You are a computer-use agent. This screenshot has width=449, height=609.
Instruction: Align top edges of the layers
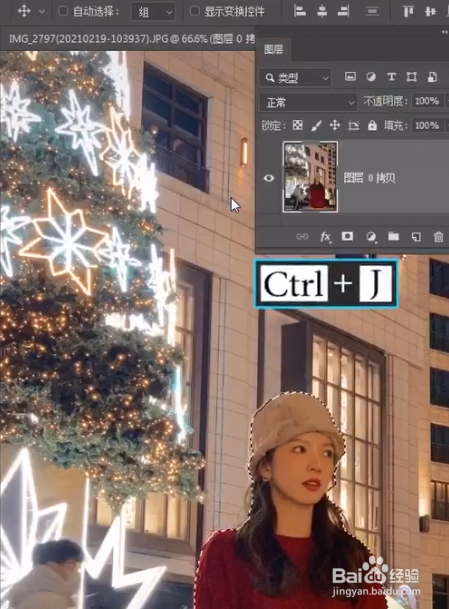click(x=408, y=11)
